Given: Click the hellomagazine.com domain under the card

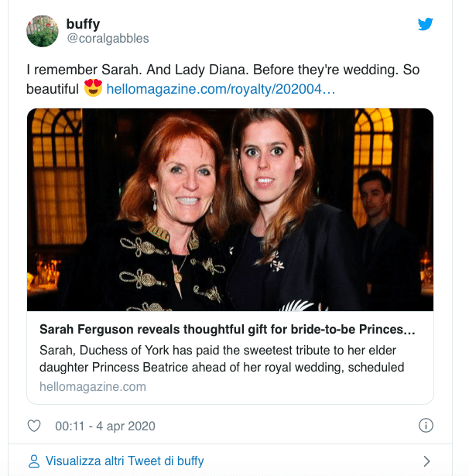Looking at the screenshot, I should (92, 386).
